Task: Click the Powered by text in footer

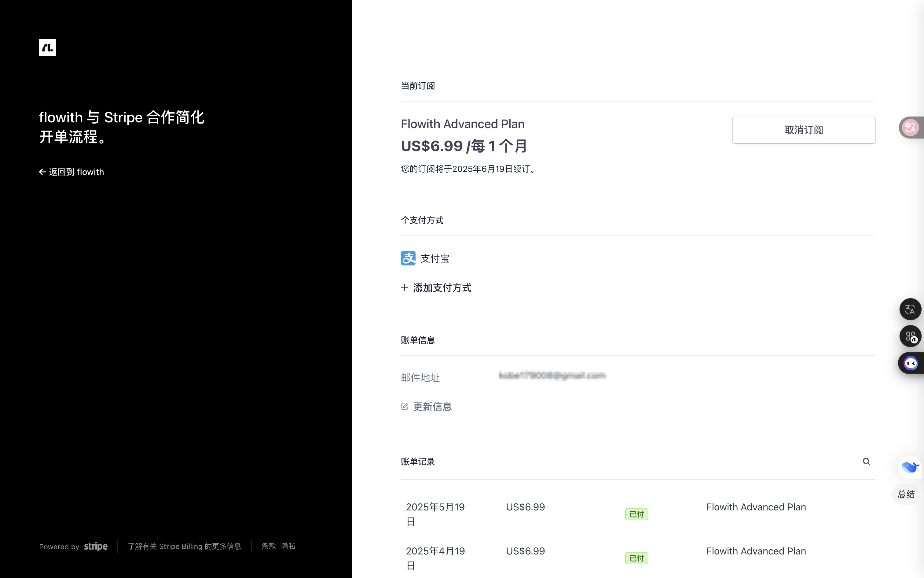Action: [x=59, y=547]
